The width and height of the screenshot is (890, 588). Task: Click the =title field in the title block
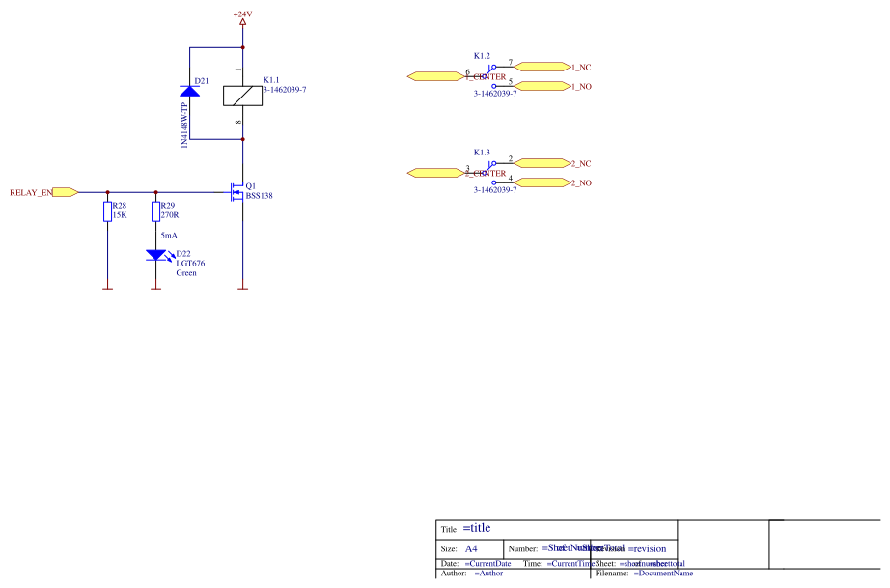coord(478,528)
